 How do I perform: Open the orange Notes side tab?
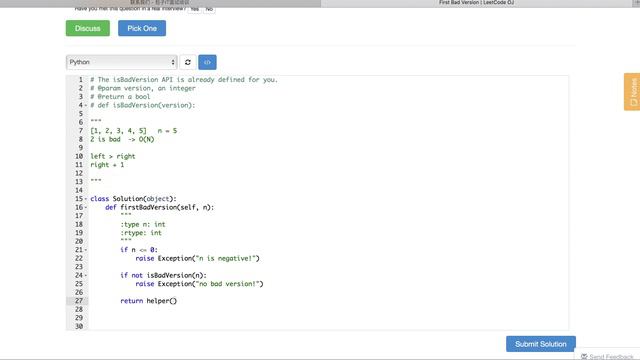632,92
